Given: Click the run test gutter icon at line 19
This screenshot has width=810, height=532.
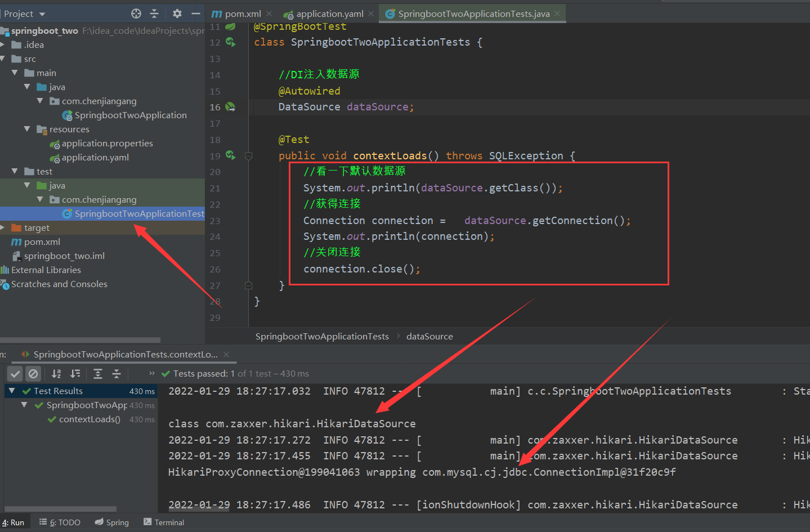Looking at the screenshot, I should pos(230,155).
